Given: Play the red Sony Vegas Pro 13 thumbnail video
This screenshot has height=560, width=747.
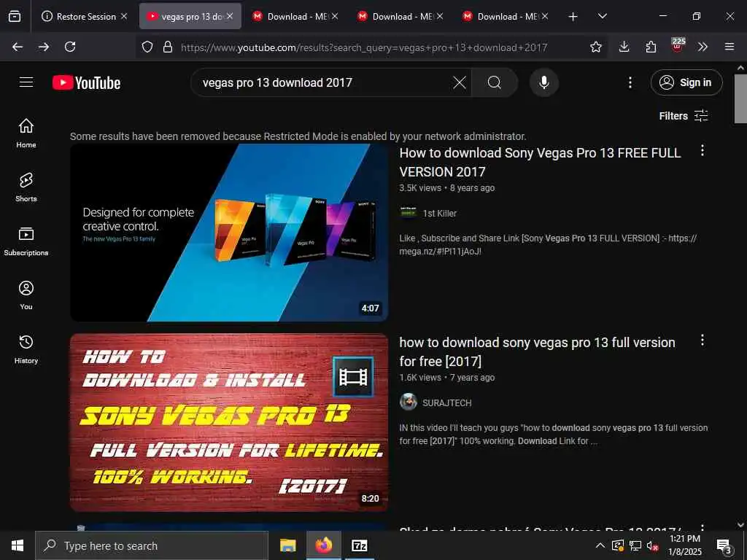Looking at the screenshot, I should pos(229,422).
